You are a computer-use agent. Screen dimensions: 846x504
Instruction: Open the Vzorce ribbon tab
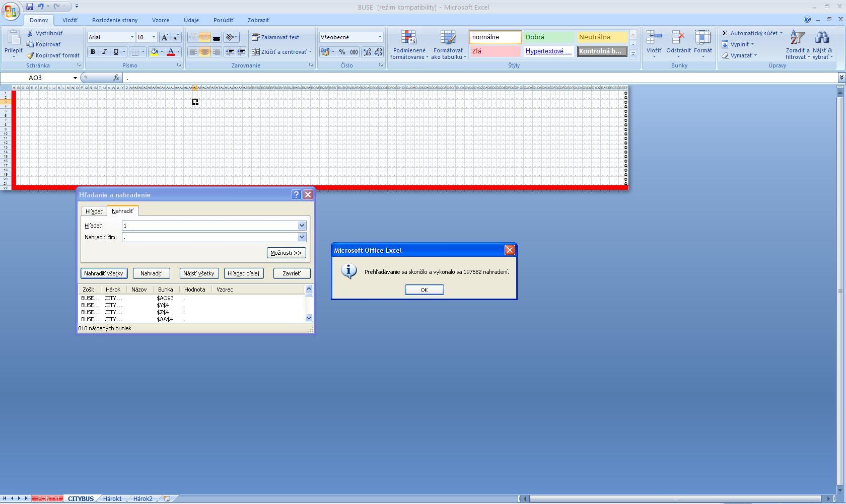click(160, 20)
